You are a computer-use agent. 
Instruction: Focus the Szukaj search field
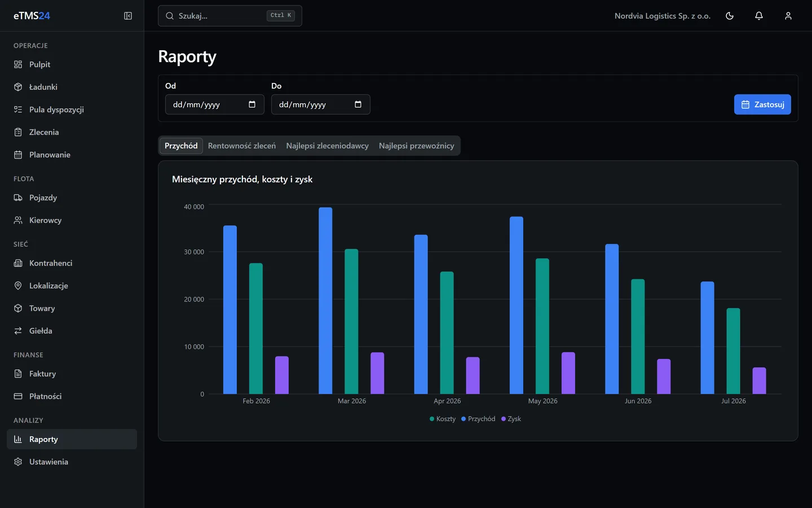pyautogui.click(x=230, y=16)
